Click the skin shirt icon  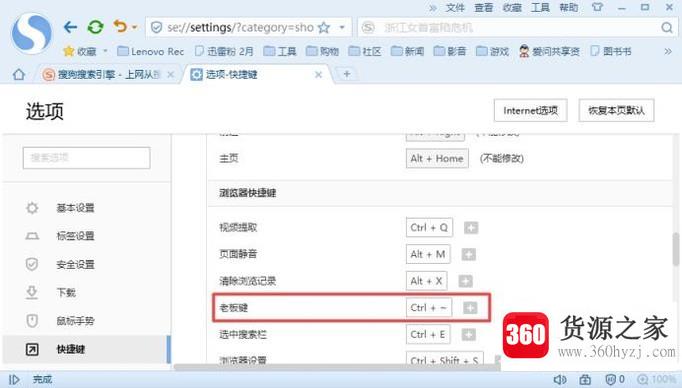598,7
